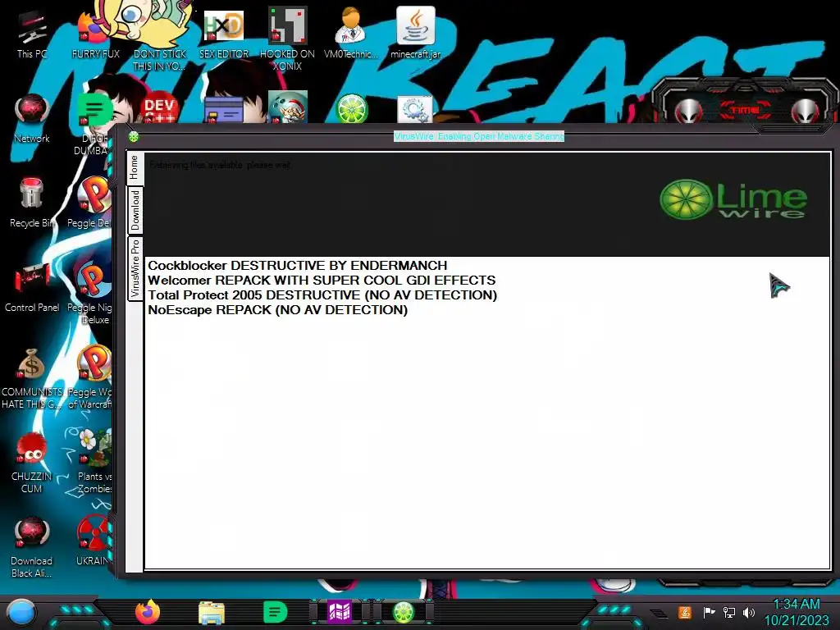840x630 pixels.
Task: Click the left alien head on the gadget
Action: (x=688, y=111)
